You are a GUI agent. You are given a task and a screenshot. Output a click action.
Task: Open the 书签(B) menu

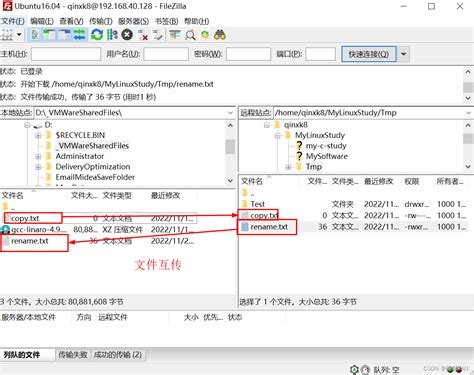(x=166, y=21)
